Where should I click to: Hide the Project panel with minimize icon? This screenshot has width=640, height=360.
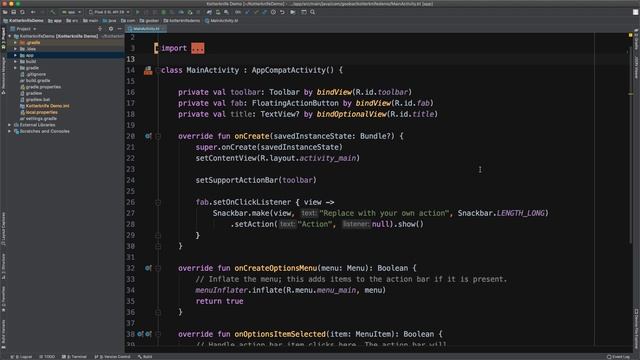pyautogui.click(x=120, y=29)
